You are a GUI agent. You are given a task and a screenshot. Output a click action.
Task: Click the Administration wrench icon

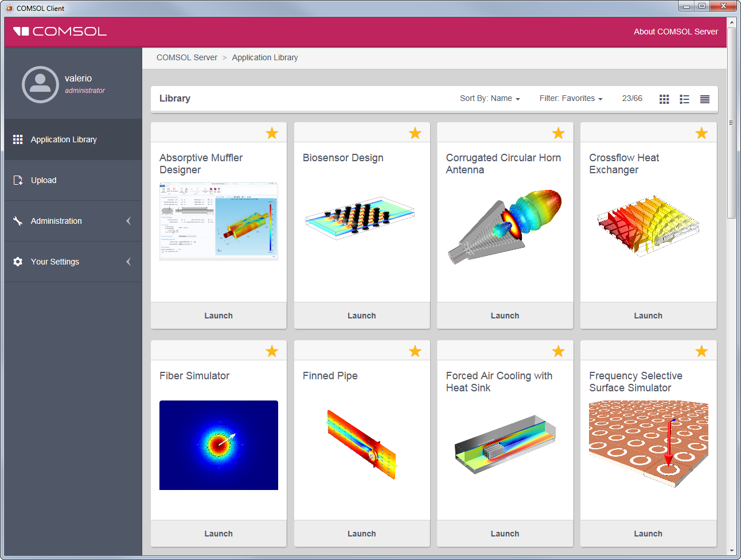[18, 221]
